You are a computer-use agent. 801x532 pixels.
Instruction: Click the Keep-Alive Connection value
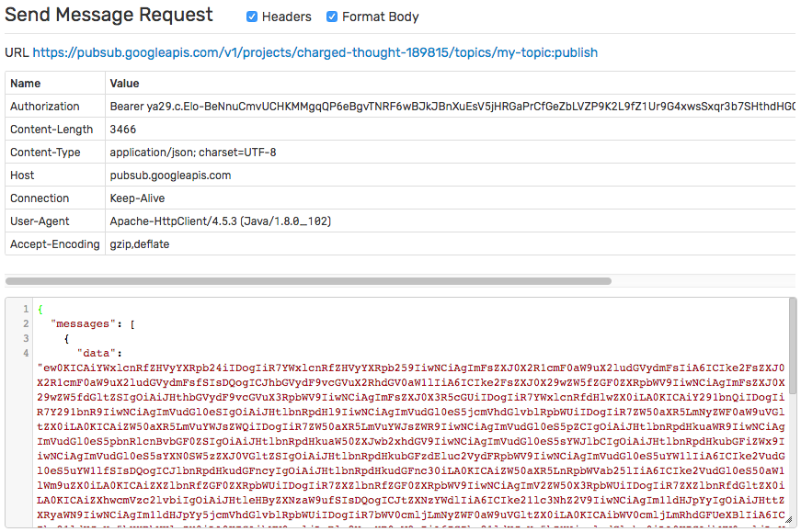coord(137,198)
